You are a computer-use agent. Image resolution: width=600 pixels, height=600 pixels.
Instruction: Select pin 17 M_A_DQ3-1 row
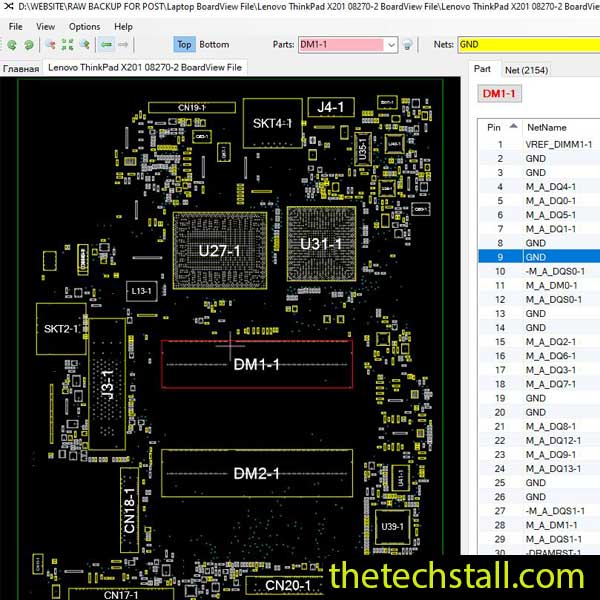539,370
